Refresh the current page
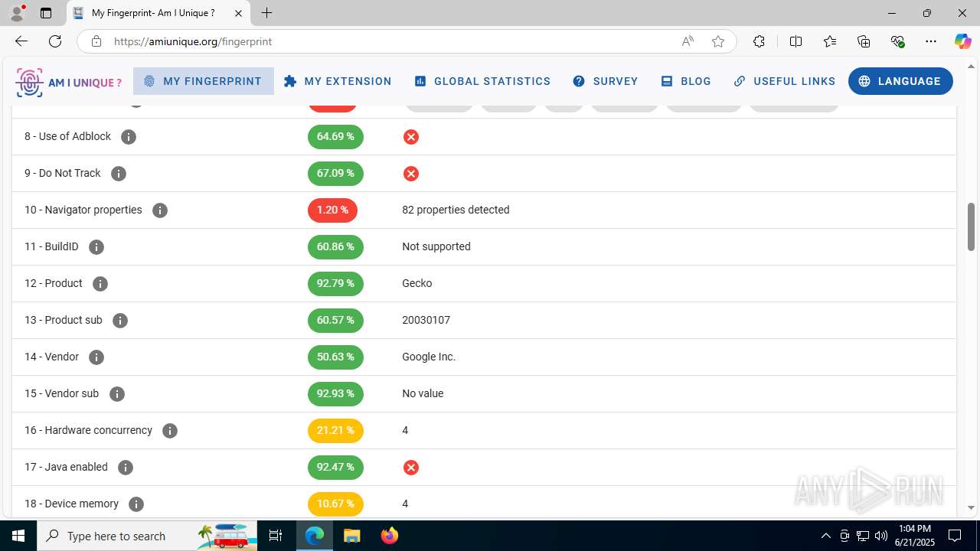This screenshot has width=980, height=551. pos(55,41)
